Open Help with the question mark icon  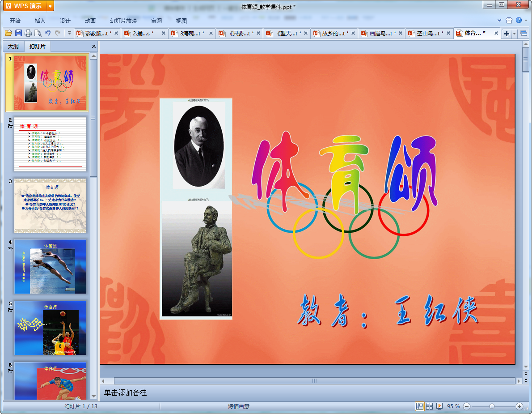pyautogui.click(x=519, y=21)
